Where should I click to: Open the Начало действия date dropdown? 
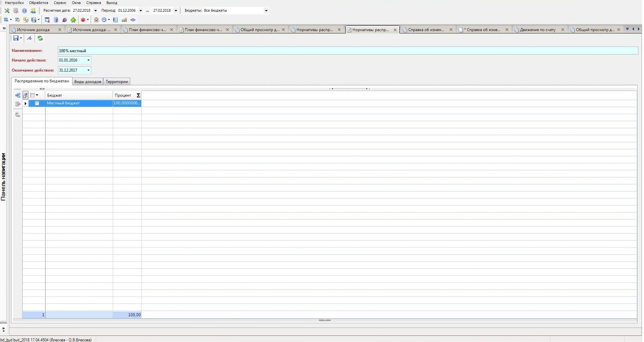tap(89, 60)
